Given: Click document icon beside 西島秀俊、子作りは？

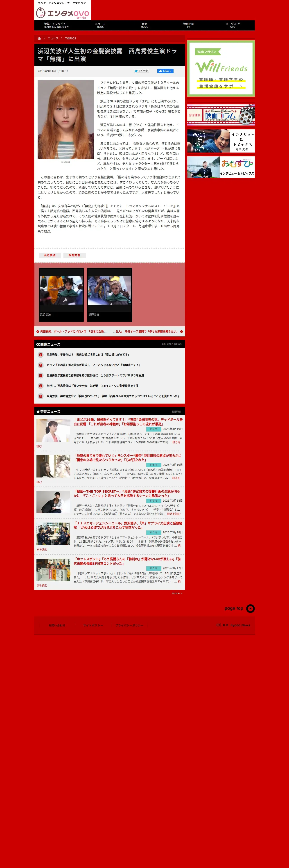Looking at the screenshot, I should click(x=41, y=355).
